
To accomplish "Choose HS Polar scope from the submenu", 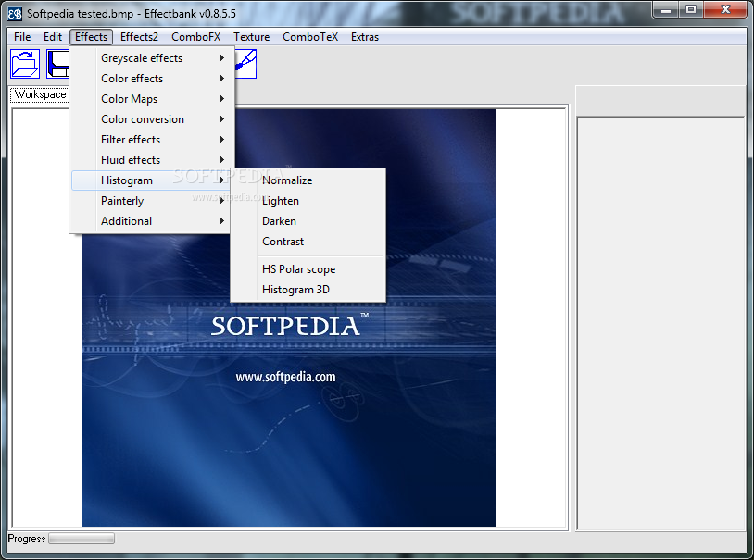I will tap(308, 269).
